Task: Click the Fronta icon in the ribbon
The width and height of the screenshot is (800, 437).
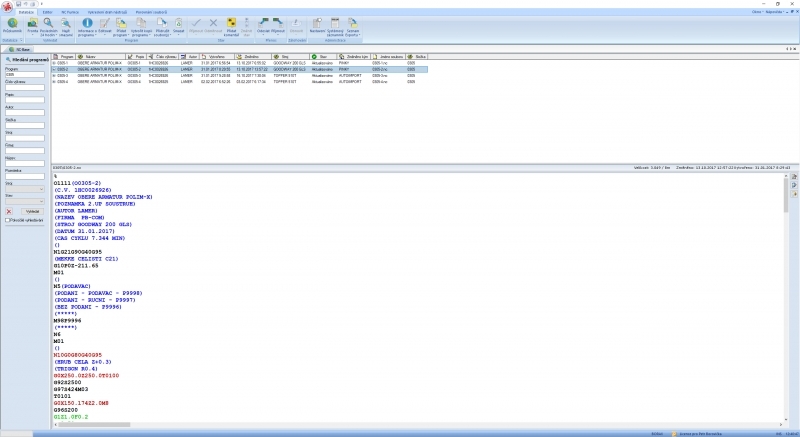Action: coord(33,22)
